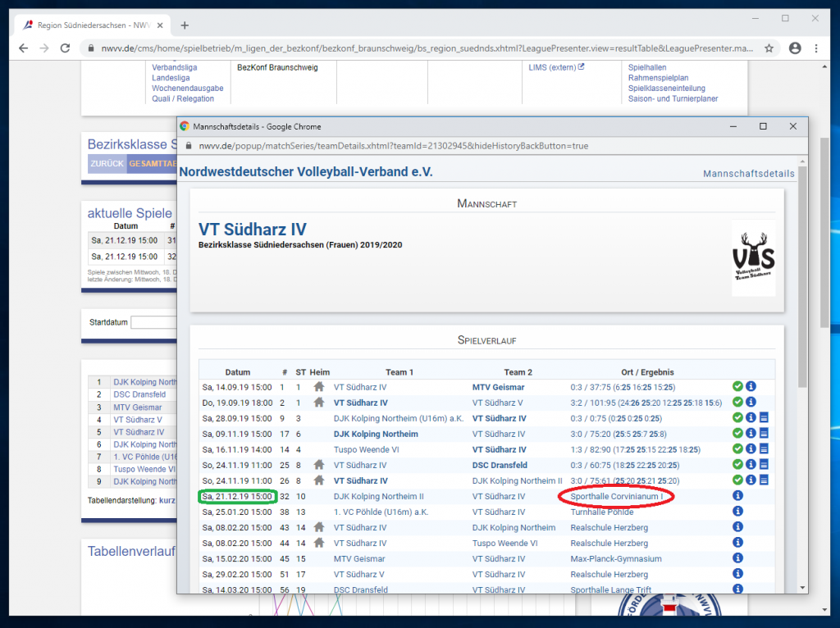The width and height of the screenshot is (840, 628).
Task: Click ZURÜCK button in background page
Action: coord(107,163)
